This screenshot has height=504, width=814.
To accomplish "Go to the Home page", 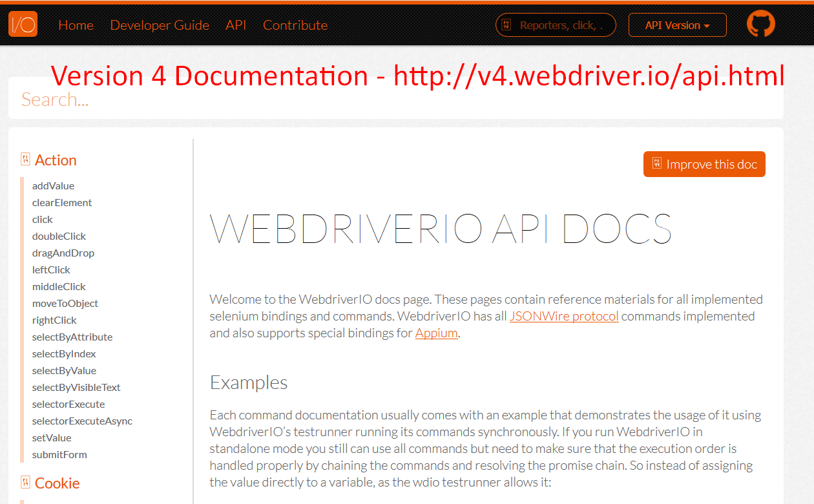I will (x=76, y=25).
